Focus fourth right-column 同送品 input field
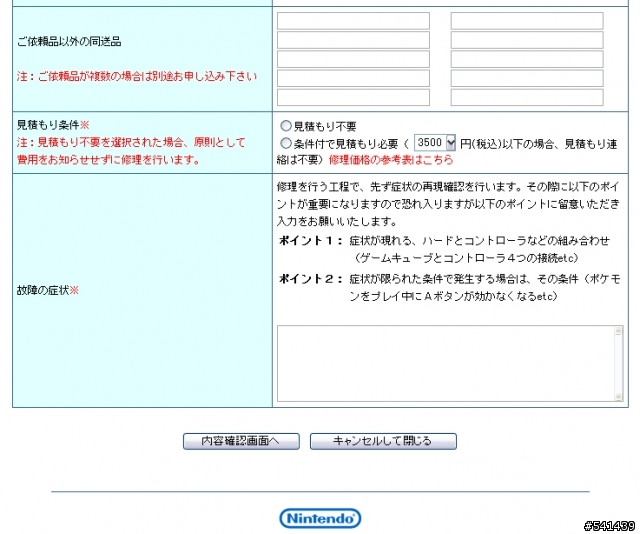Screen dimensions: 640x534 pos(527,78)
